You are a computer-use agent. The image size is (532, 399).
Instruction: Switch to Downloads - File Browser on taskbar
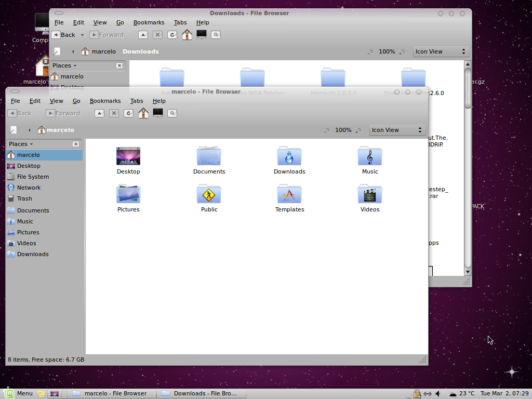tap(201, 394)
